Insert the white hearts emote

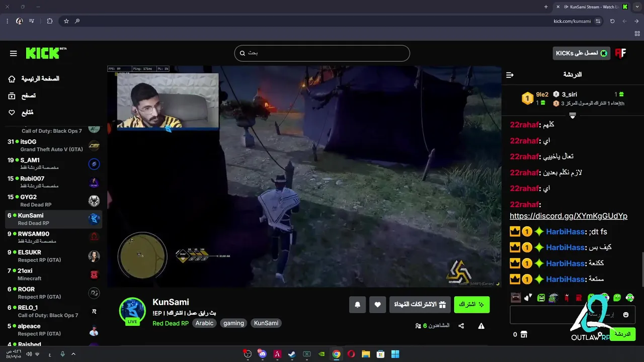[528, 298]
